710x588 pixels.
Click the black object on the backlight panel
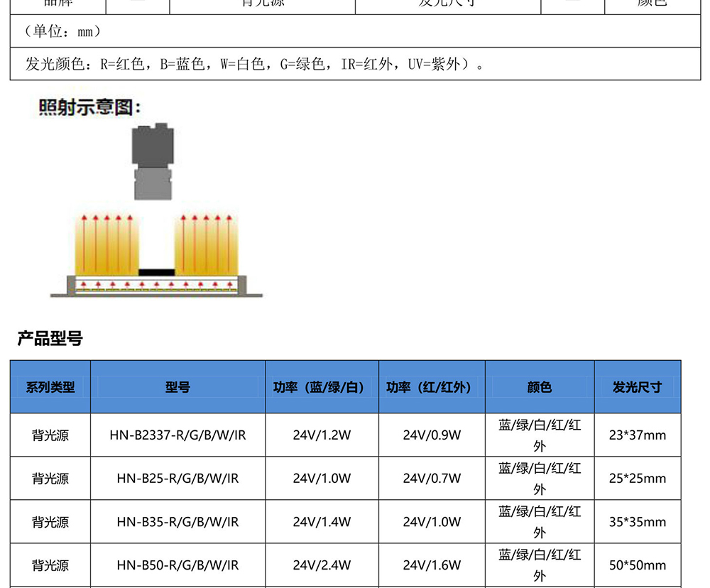pyautogui.click(x=155, y=272)
